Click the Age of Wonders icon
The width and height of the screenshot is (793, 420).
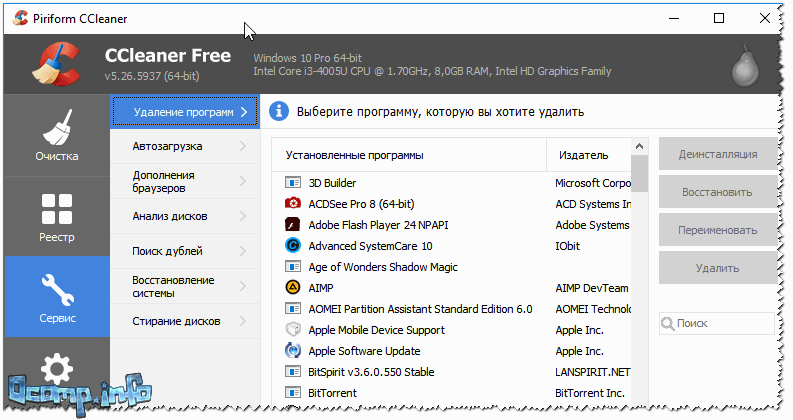point(293,267)
